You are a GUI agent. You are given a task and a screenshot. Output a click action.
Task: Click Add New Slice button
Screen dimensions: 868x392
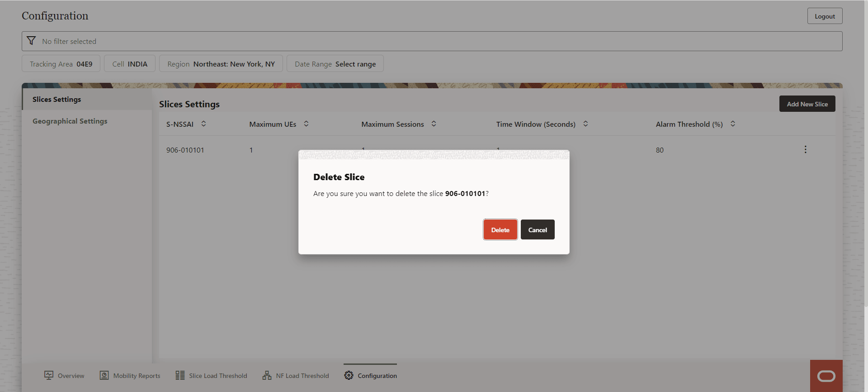point(807,104)
